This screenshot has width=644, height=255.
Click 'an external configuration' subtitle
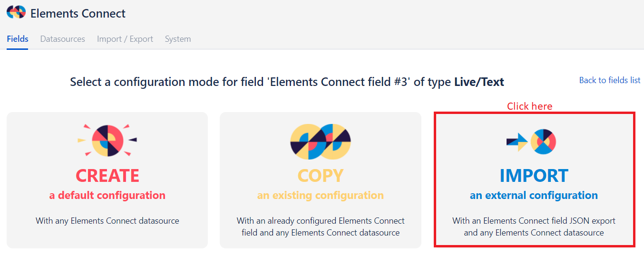[534, 195]
